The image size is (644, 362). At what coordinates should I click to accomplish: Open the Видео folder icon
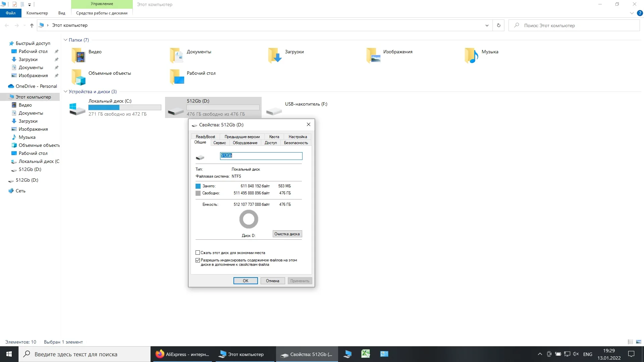(x=79, y=55)
